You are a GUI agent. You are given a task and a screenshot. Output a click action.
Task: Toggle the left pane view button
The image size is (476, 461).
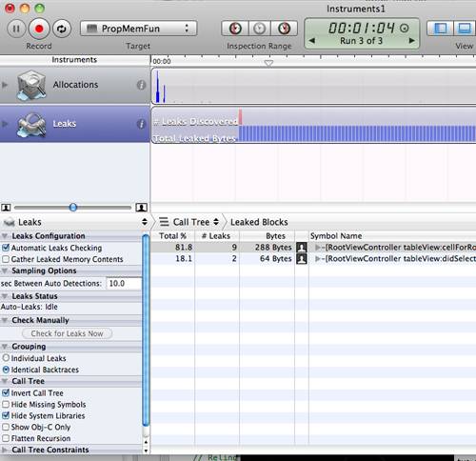[x=441, y=29]
